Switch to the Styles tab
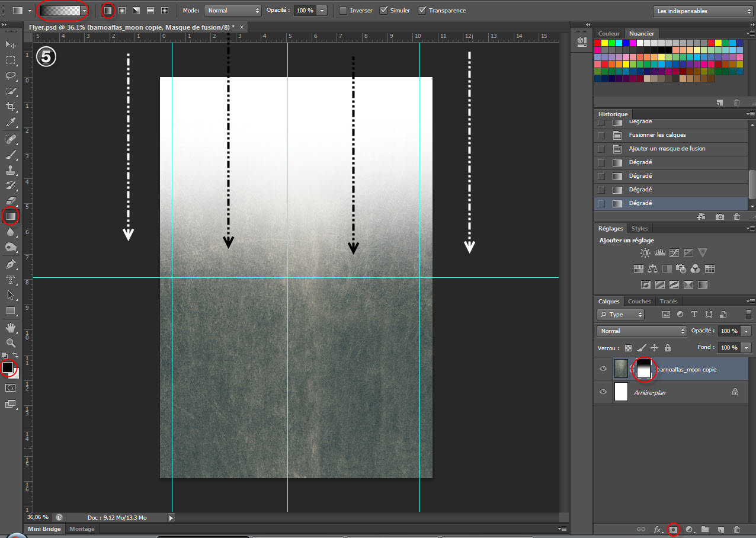This screenshot has height=538, width=756. point(639,229)
